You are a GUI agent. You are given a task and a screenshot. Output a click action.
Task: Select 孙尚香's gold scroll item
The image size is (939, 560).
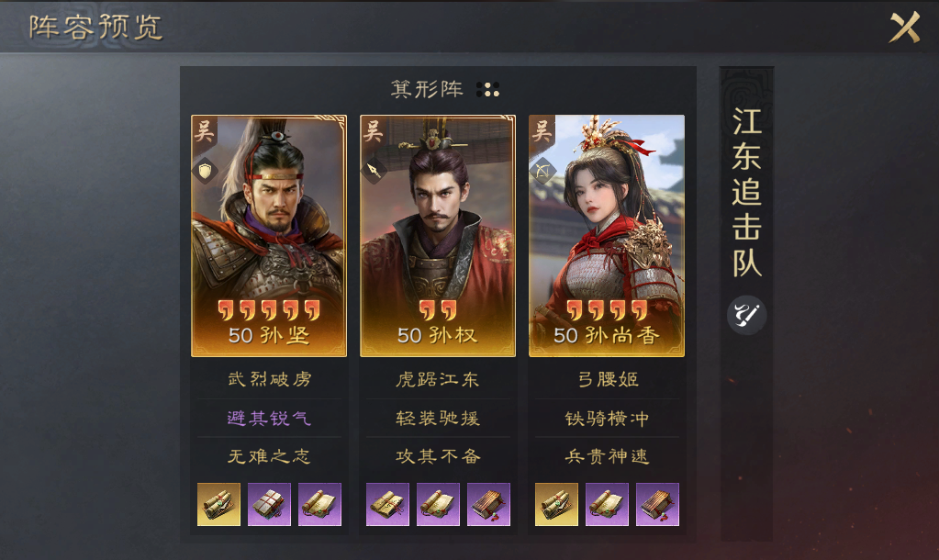(556, 504)
